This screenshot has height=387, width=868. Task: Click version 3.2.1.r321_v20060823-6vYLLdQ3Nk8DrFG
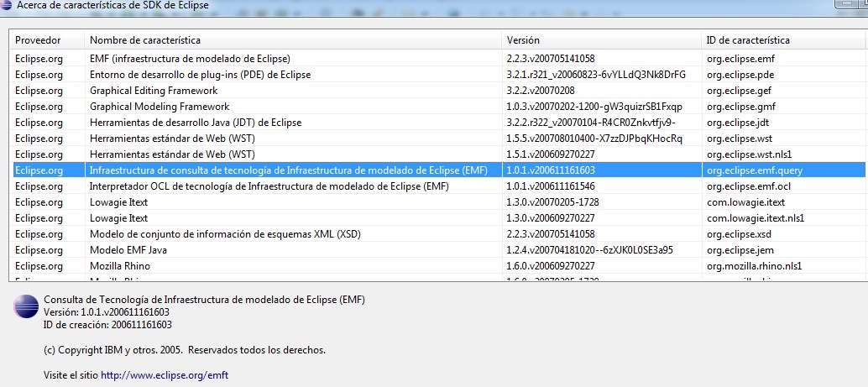(x=596, y=75)
